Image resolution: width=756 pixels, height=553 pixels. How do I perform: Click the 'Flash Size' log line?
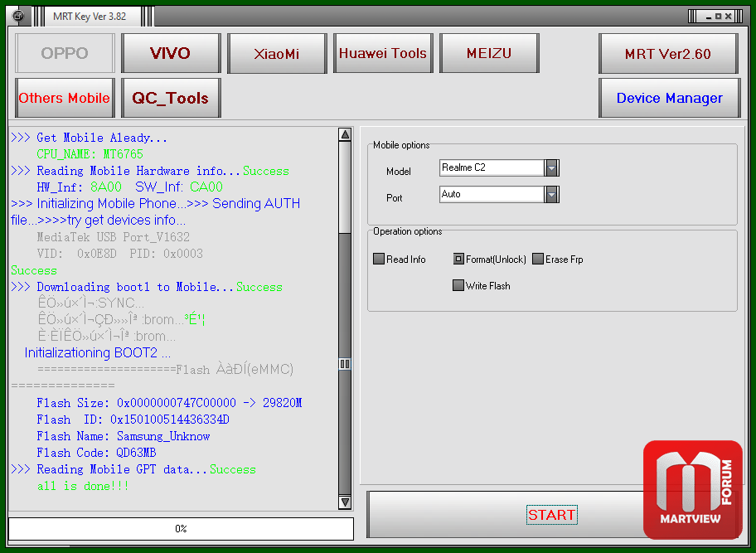coord(169,403)
